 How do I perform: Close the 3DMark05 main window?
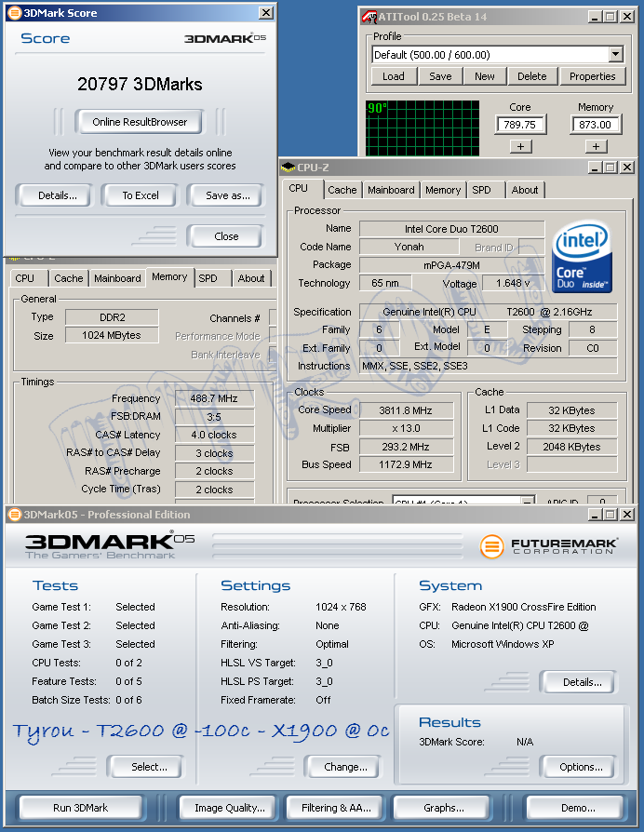pos(627,514)
